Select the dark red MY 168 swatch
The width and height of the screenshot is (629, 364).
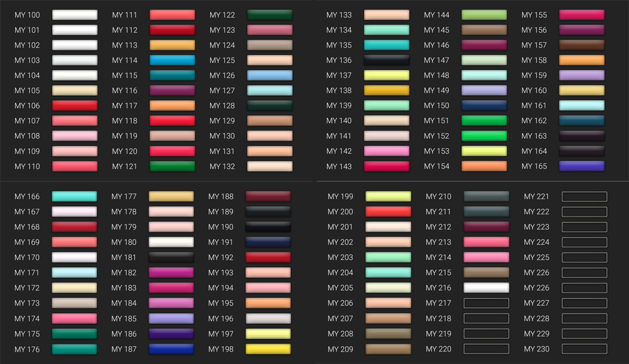point(74,227)
